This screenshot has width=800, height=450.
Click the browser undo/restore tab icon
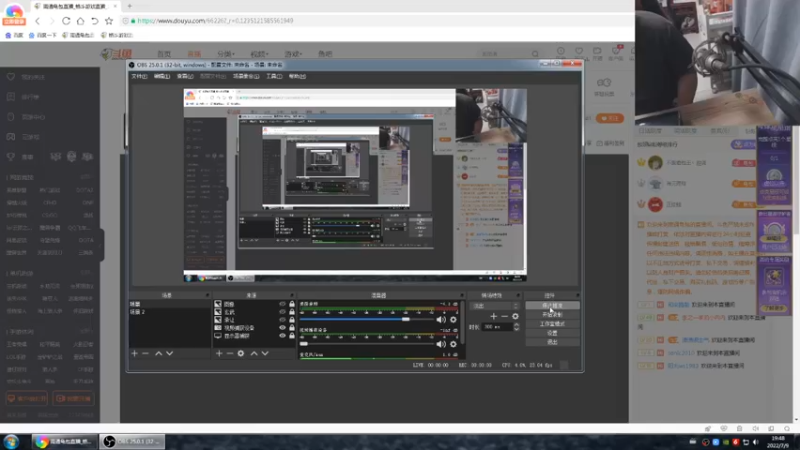coord(94,21)
